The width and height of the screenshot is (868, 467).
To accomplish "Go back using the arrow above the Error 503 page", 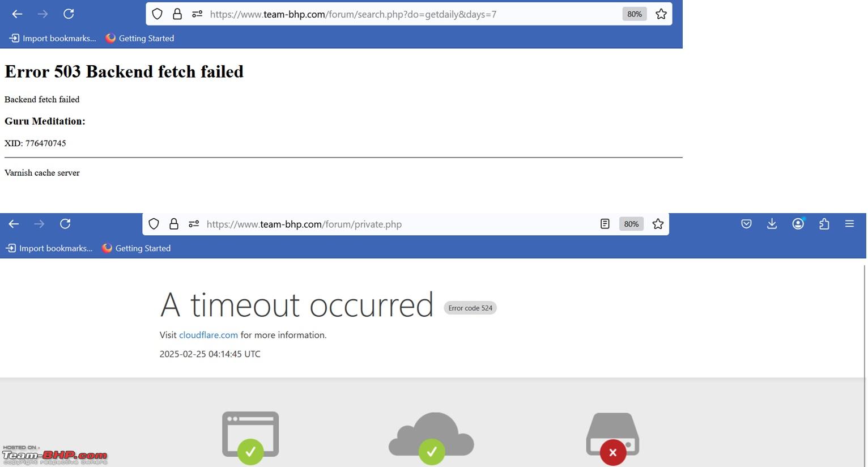I will [x=17, y=14].
